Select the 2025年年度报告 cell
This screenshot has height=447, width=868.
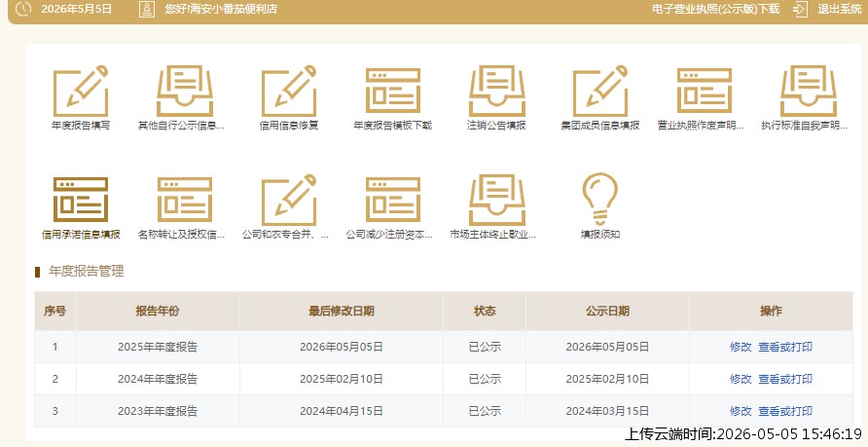(x=158, y=347)
